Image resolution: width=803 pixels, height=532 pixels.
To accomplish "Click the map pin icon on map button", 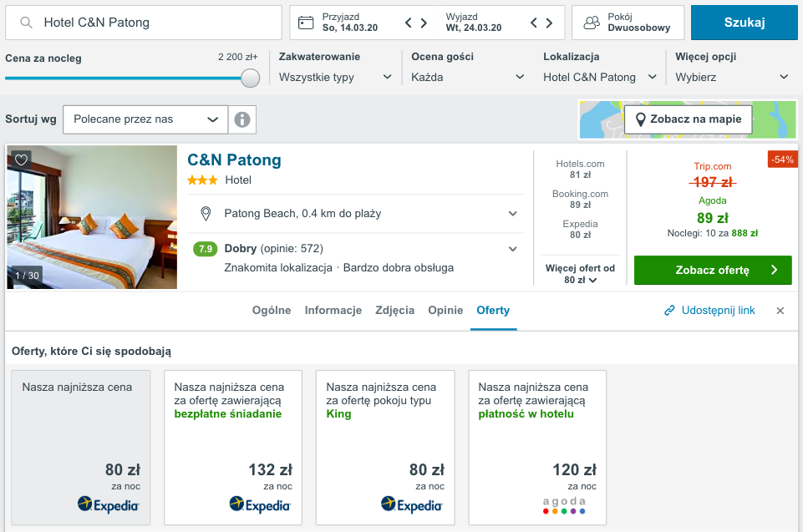I will click(640, 119).
